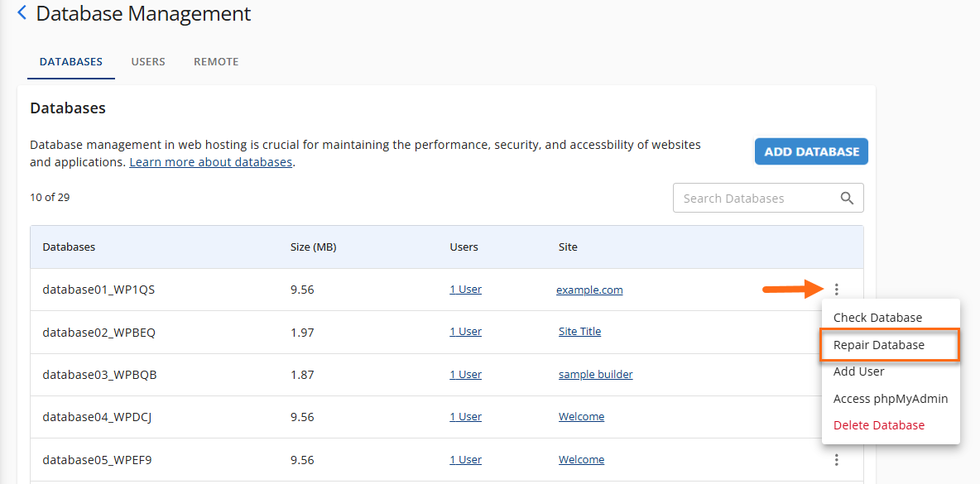Switch to the Remote tab
This screenshot has width=980, height=484.
click(x=216, y=62)
